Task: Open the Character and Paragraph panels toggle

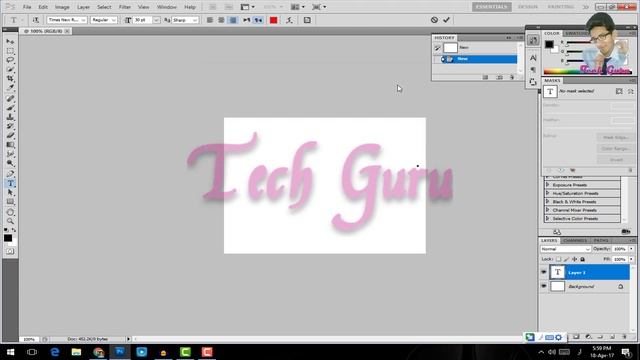Action: [307, 20]
